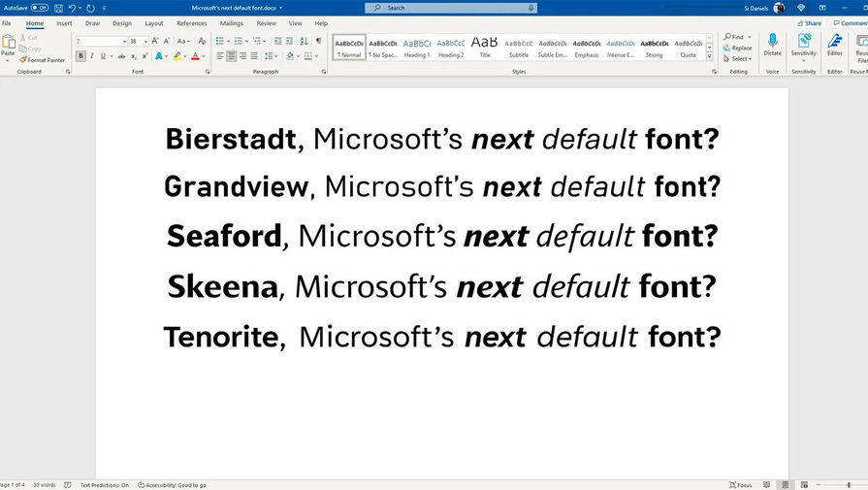868x490 pixels.
Task: Open the diamond premium icon in title bar
Action: pyautogui.click(x=801, y=8)
